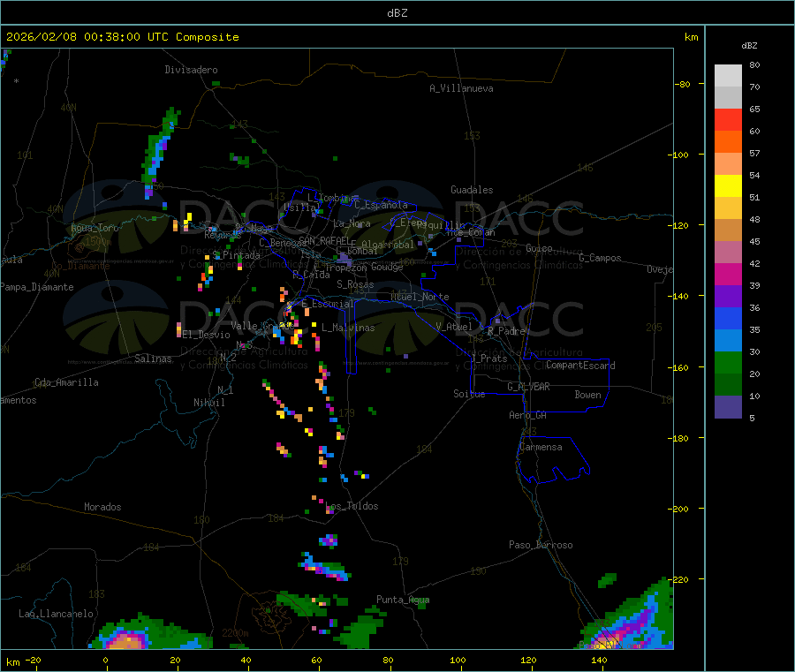Click the Goico map label
Image resolution: width=795 pixels, height=672 pixels.
pos(539,248)
